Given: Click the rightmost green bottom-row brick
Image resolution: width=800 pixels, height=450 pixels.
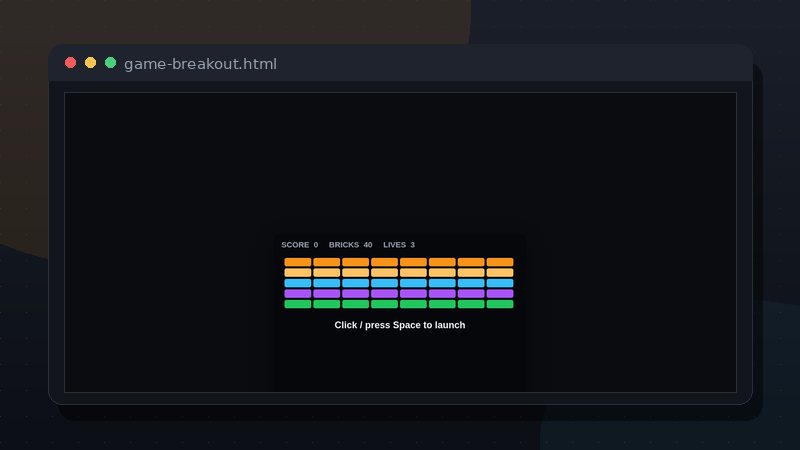Looking at the screenshot, I should click(500, 304).
